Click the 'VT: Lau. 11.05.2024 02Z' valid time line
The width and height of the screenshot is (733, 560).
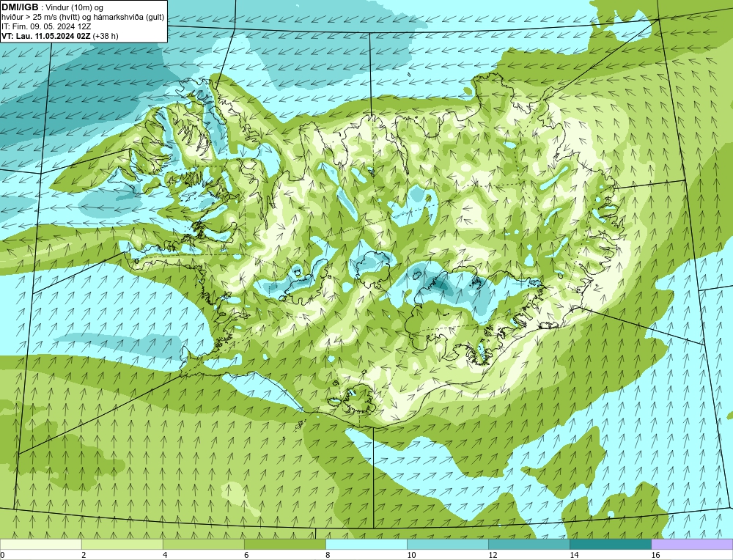click(x=46, y=36)
